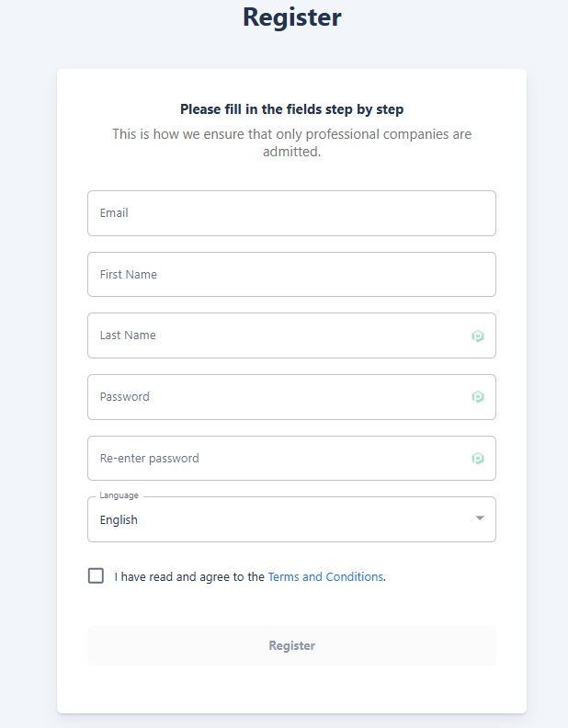568x728 pixels.
Task: Click the "I have read and agree" label
Action: click(189, 577)
